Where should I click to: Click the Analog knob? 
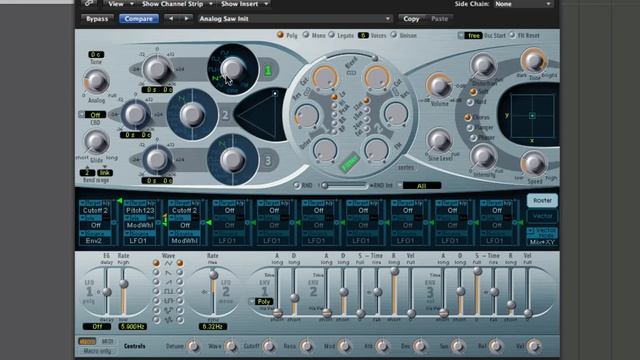(x=96, y=81)
